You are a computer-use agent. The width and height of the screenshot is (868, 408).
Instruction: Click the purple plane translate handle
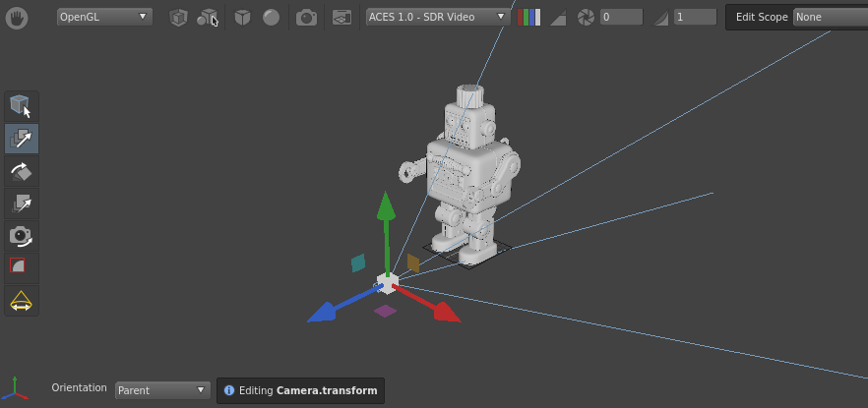386,312
